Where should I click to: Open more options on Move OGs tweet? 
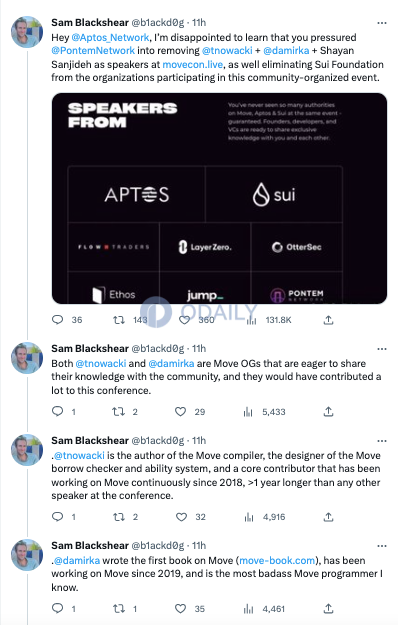click(382, 349)
